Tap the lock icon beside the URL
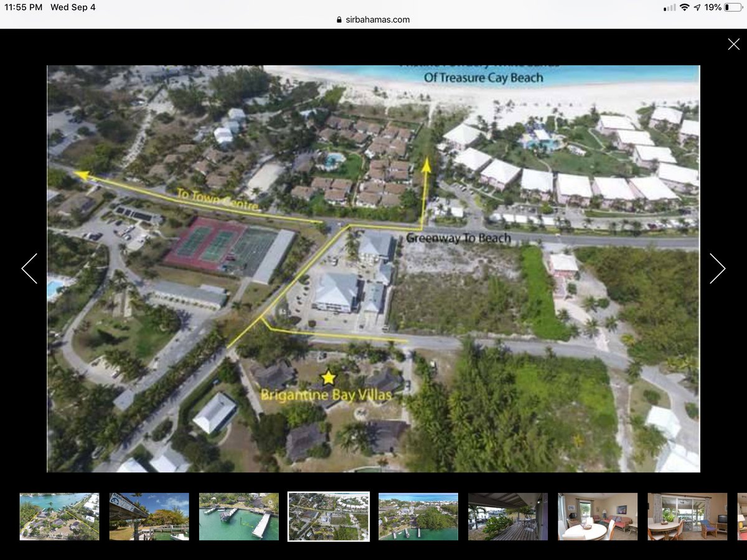Viewport: 747px width, 560px height. click(339, 19)
